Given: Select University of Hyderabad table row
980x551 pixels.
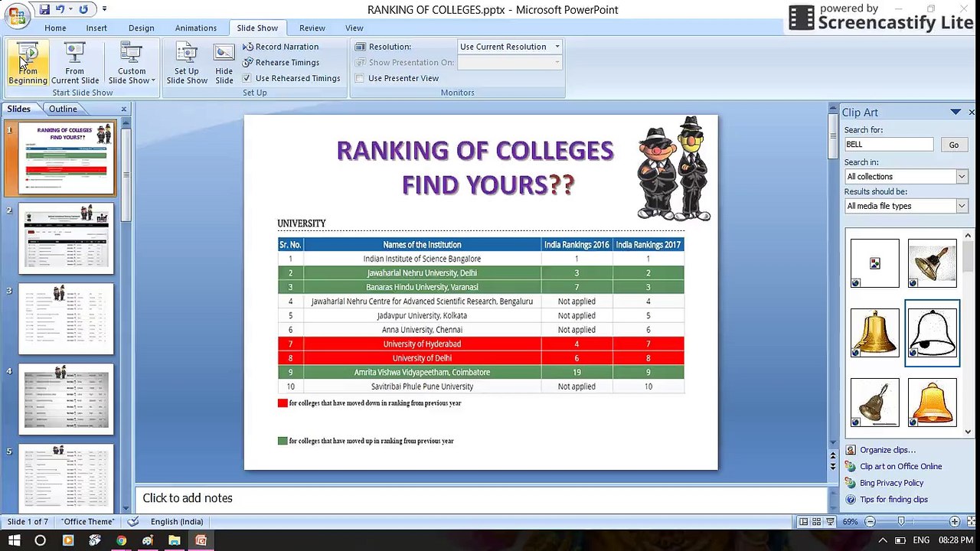Looking at the screenshot, I should point(481,344).
